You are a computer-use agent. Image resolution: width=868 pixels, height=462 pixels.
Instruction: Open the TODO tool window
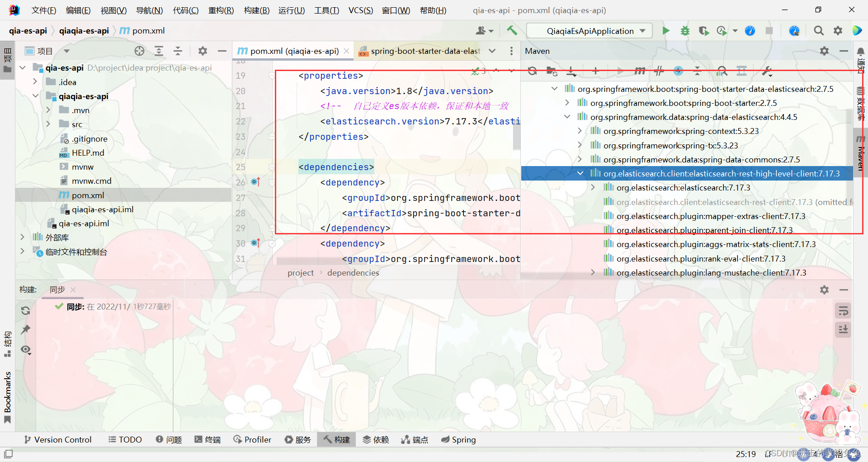tap(125, 439)
